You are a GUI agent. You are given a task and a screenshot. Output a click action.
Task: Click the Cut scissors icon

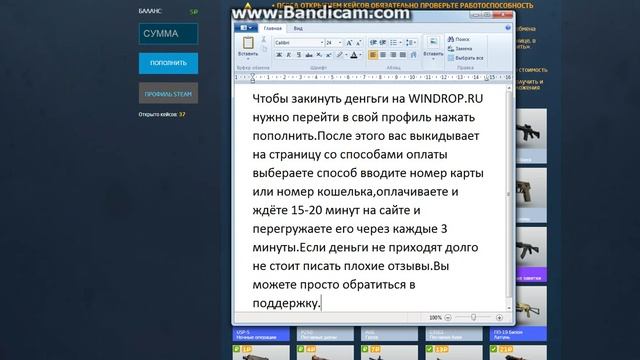[264, 39]
